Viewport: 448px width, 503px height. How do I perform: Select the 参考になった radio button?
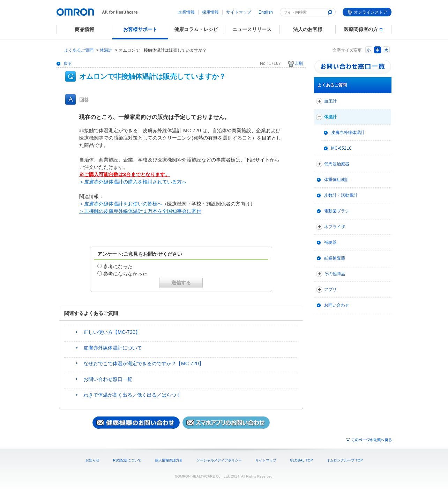(x=99, y=266)
